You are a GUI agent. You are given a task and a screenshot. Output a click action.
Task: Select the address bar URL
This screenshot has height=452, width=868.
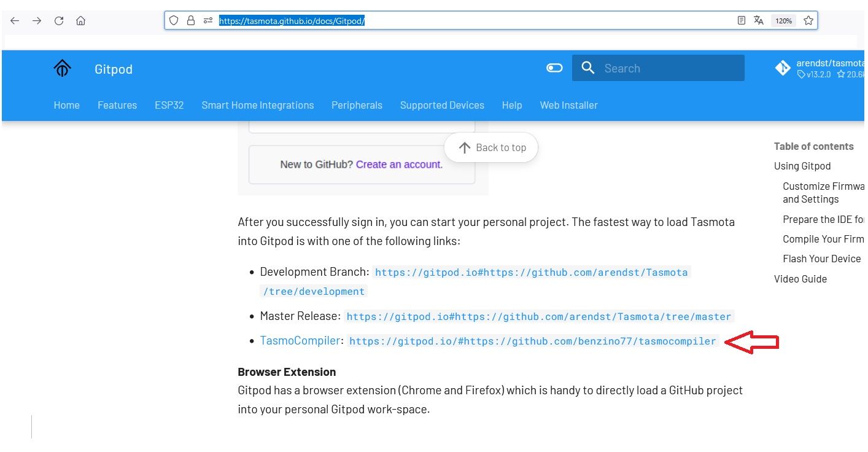[x=292, y=20]
